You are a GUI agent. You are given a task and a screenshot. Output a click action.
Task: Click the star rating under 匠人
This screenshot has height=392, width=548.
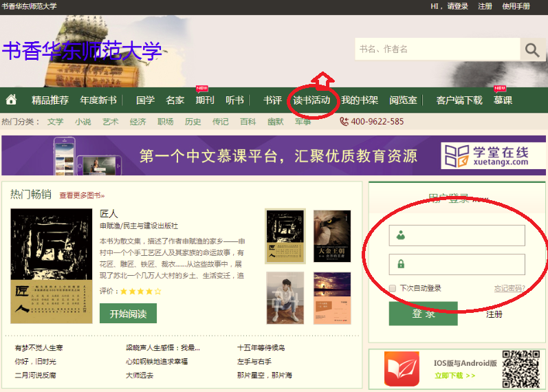click(x=141, y=291)
